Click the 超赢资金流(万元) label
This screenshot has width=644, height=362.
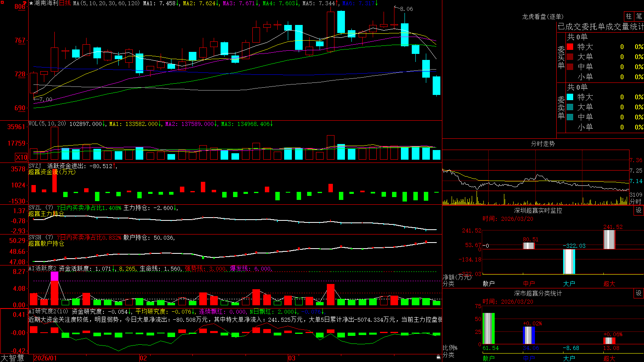point(52,172)
